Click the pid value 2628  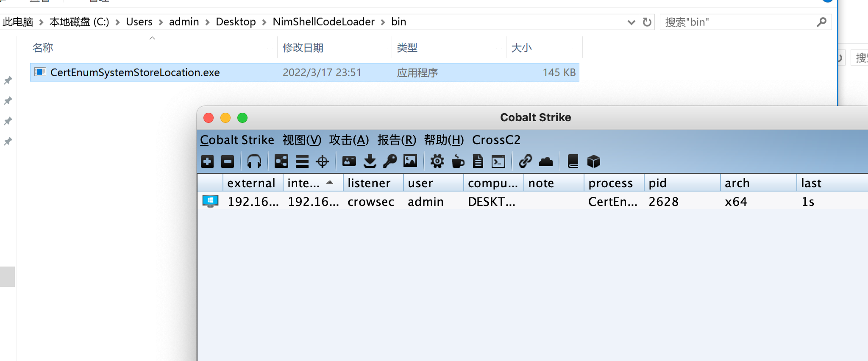pos(663,202)
